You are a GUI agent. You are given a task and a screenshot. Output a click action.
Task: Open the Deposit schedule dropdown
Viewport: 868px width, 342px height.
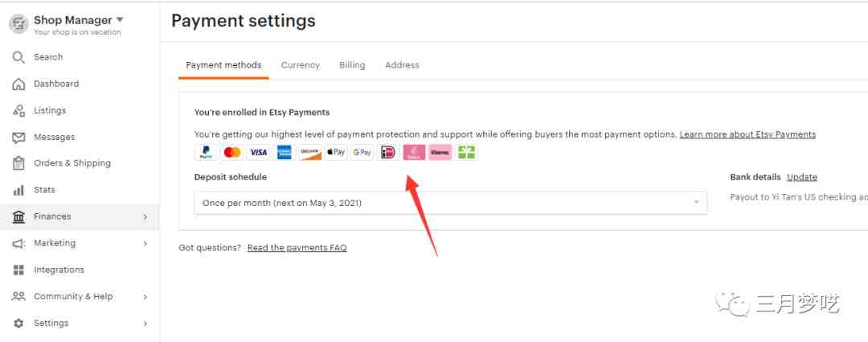click(x=451, y=203)
